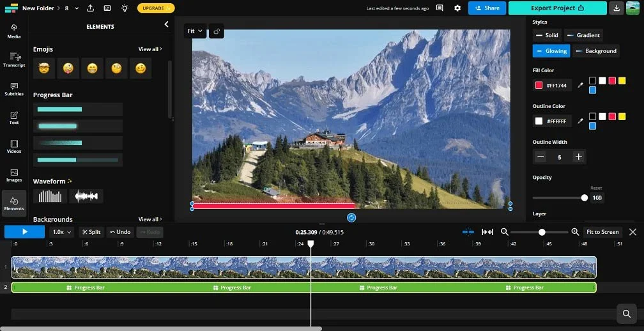Viewport: 644px width, 331px height.
Task: Select the Progress Bar track on timeline
Action: (x=303, y=288)
